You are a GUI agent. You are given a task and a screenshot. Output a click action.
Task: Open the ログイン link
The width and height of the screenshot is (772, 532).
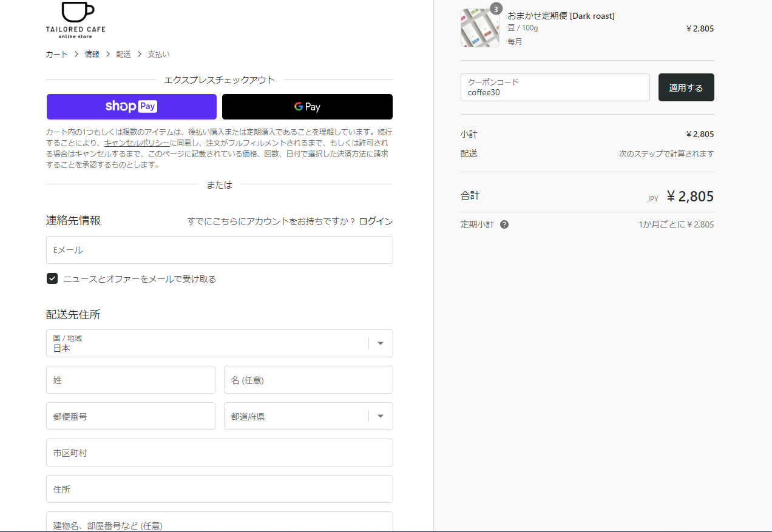[376, 221]
